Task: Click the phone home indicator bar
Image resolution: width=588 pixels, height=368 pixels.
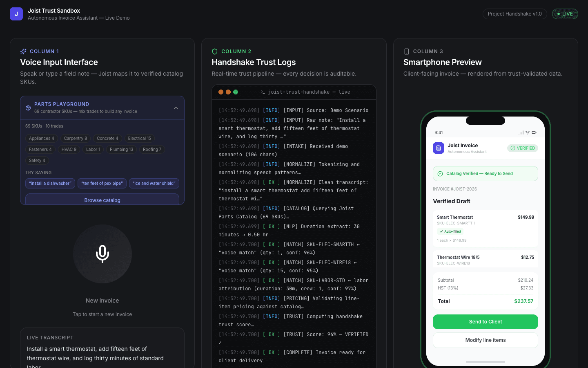Action: 486,361
